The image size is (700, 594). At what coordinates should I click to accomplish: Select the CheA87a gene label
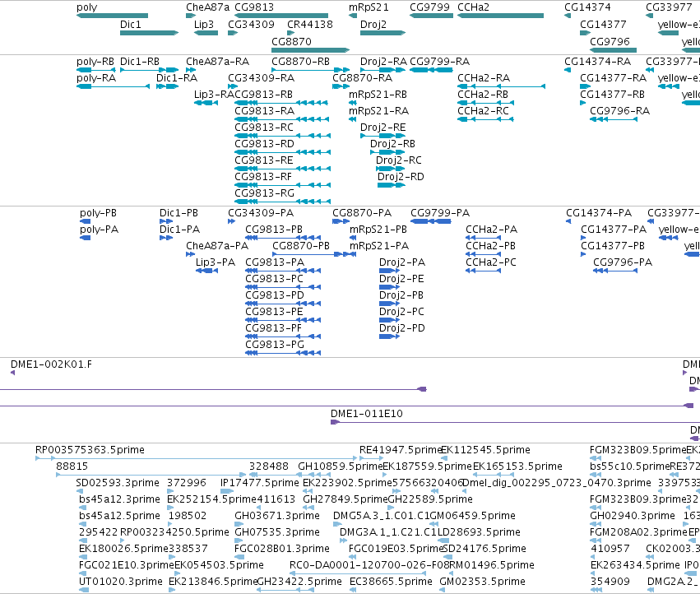point(207,7)
